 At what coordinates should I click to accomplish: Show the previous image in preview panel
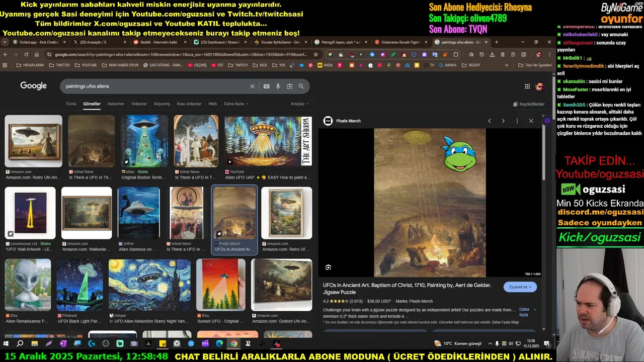(x=489, y=121)
